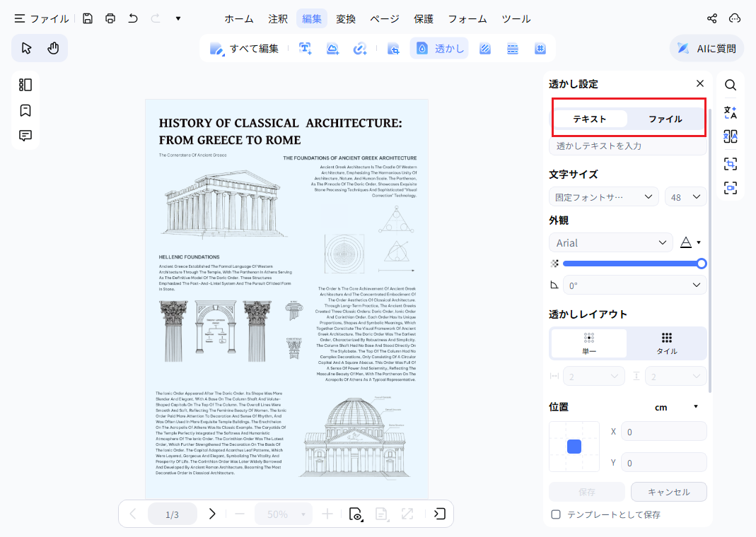Select タイル watermark layout

pos(666,343)
